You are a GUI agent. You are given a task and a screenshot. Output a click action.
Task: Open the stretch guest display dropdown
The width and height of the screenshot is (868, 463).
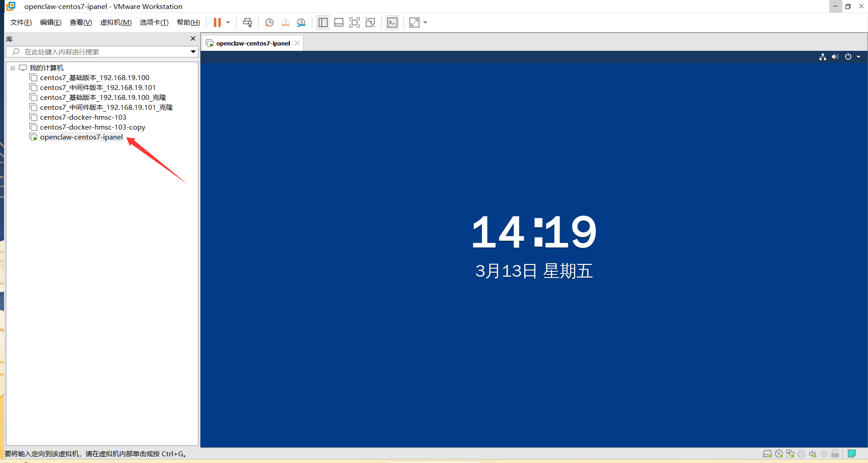[425, 22]
